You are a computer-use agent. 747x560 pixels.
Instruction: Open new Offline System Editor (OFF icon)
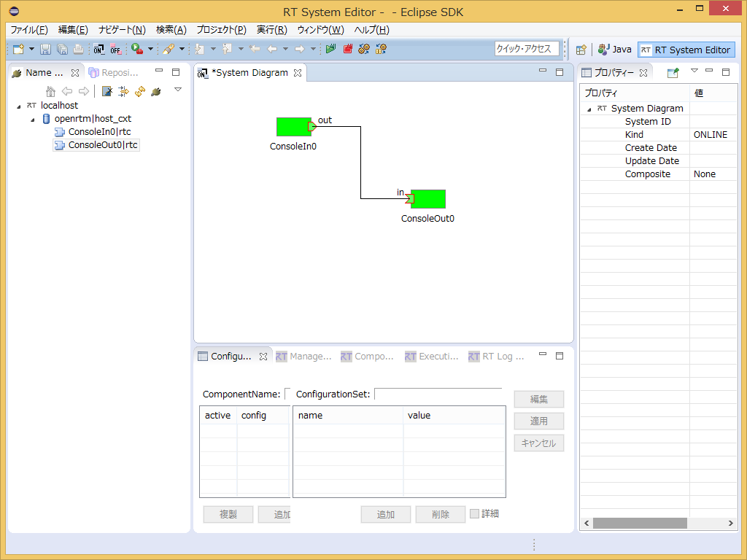click(115, 49)
